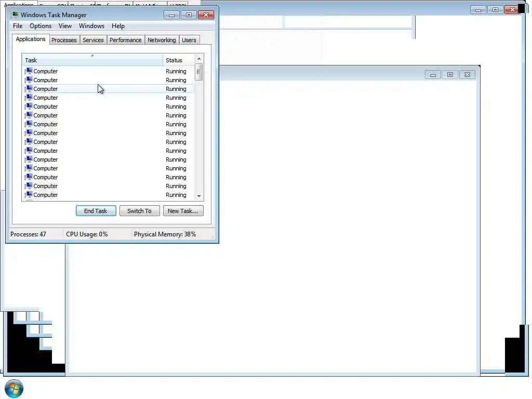Select the highlighted Computer row under the cursor
The width and height of the screenshot is (532, 399).
point(109,89)
